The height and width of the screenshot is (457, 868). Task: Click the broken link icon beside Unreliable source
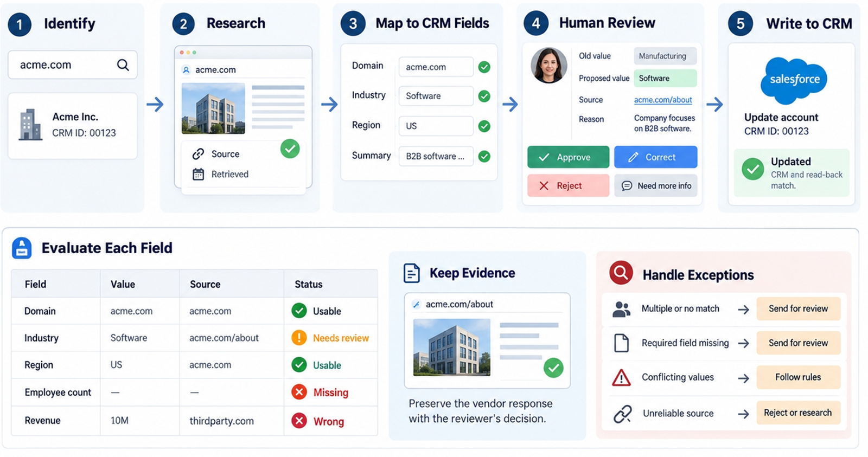click(622, 414)
